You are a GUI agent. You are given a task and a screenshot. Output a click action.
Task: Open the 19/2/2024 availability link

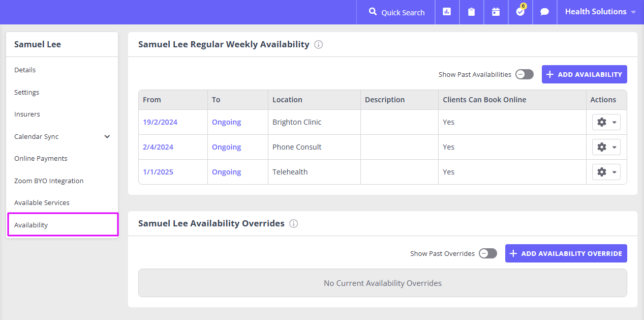click(x=160, y=122)
